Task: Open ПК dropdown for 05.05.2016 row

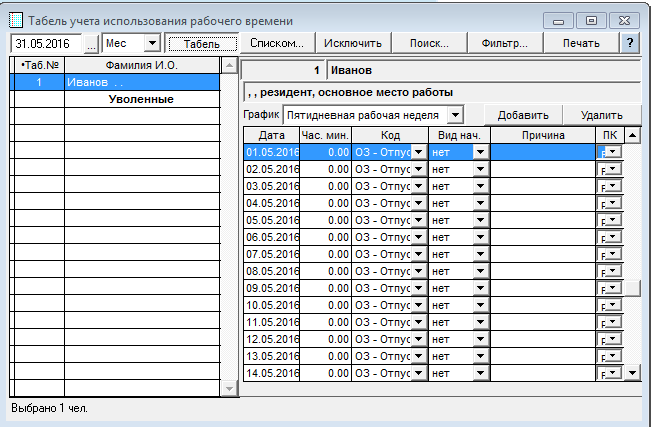Action: (x=613, y=220)
